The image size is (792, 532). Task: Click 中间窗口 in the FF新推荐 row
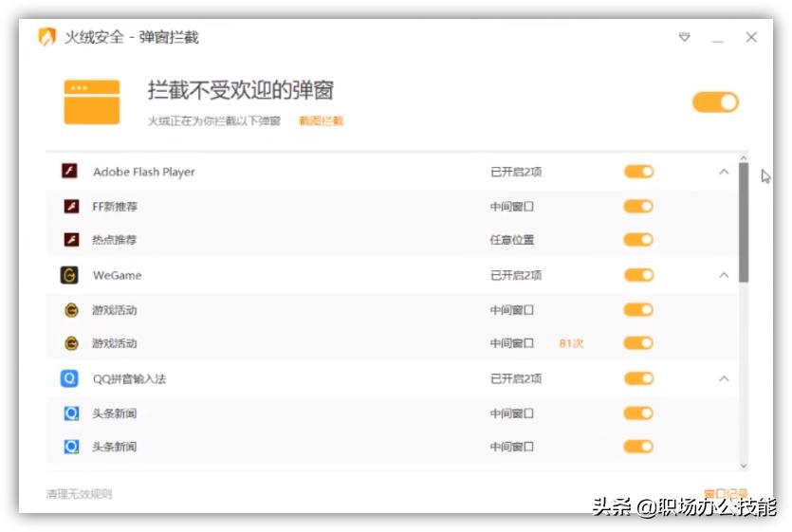tap(511, 207)
